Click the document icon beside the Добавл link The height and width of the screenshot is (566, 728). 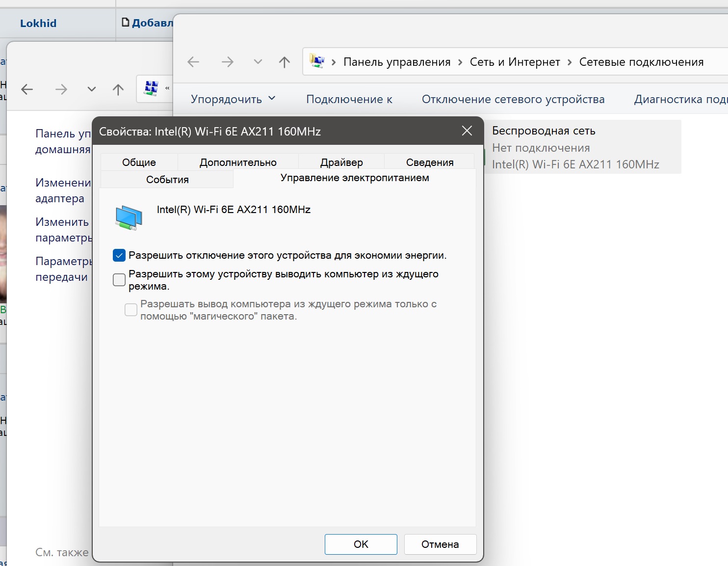(x=126, y=22)
